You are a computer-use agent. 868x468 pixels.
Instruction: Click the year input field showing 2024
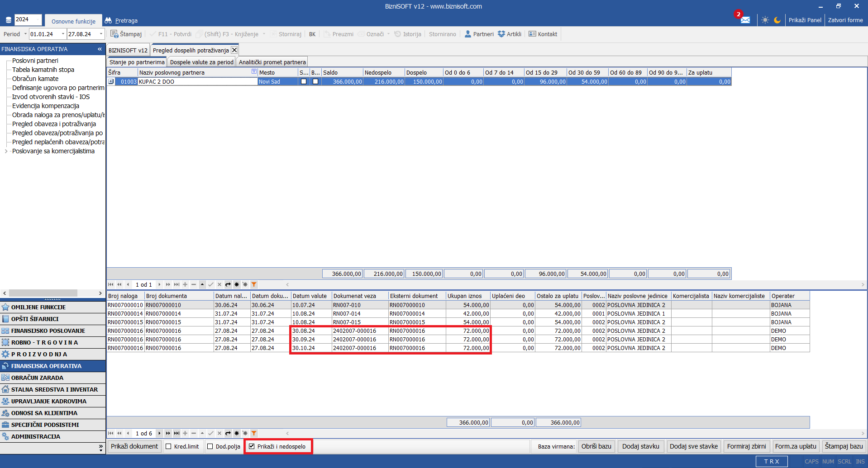pos(28,19)
